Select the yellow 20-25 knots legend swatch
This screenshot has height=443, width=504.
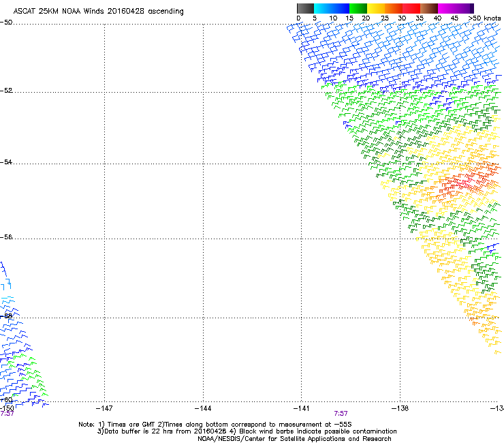pos(376,8)
